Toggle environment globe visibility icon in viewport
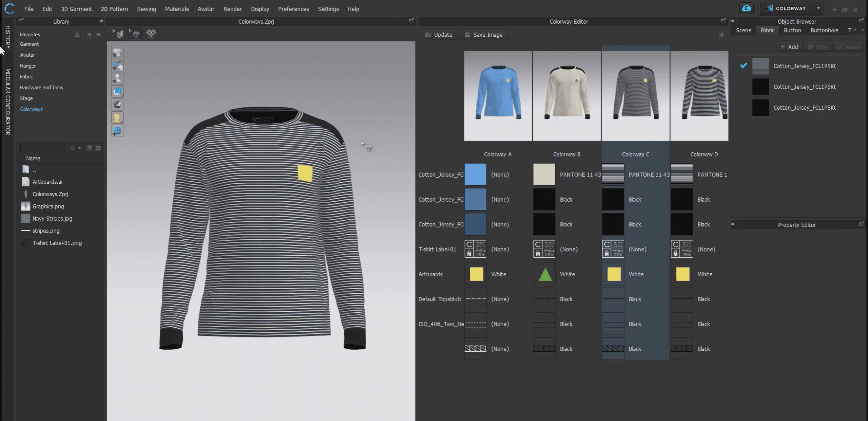The height and width of the screenshot is (421, 868). (x=117, y=131)
